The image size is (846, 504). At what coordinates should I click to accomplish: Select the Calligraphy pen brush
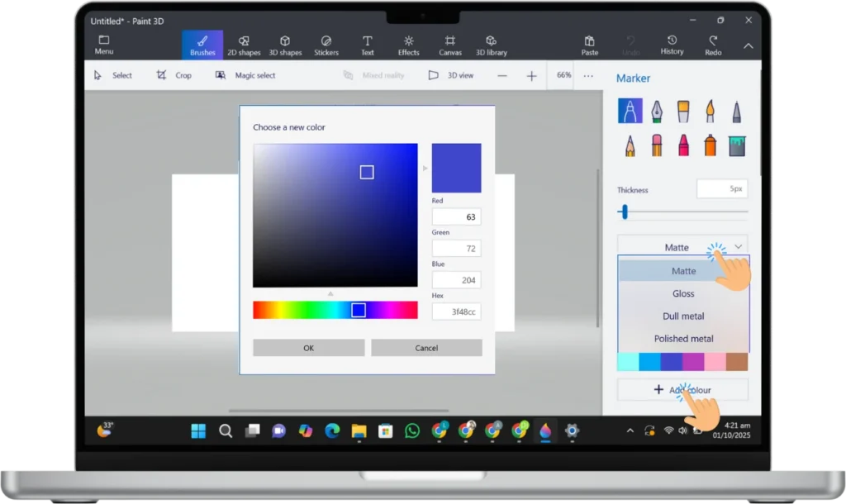[x=658, y=111]
